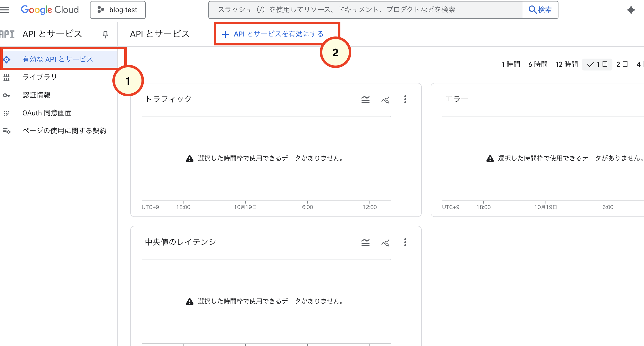Image resolution: width=644 pixels, height=346 pixels.
Task: Choose the 2 日 time range
Action: coord(622,64)
